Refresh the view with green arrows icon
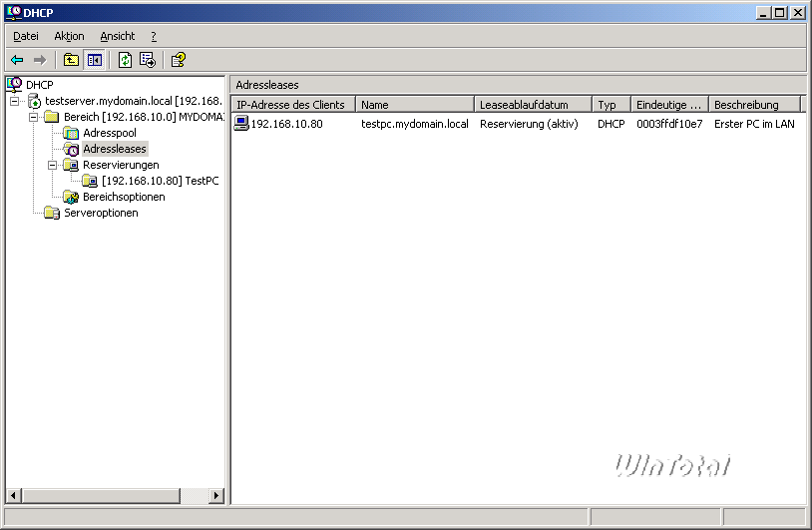Image resolution: width=812 pixels, height=530 pixels. click(126, 60)
